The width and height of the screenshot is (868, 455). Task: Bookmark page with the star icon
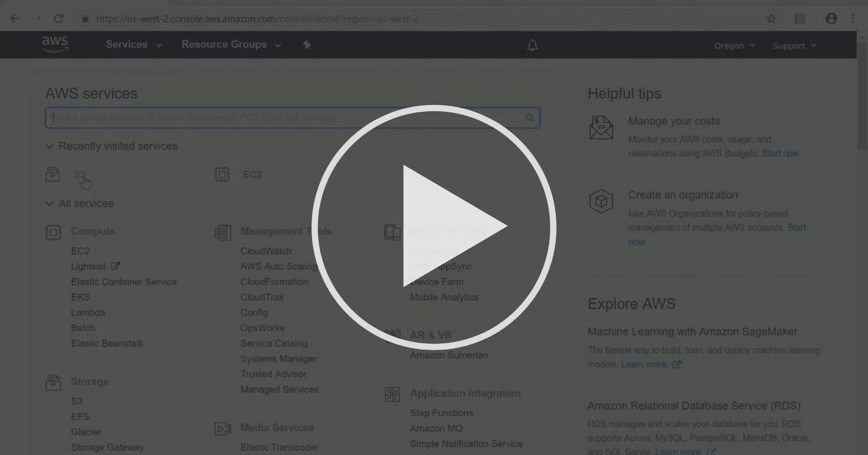[771, 19]
